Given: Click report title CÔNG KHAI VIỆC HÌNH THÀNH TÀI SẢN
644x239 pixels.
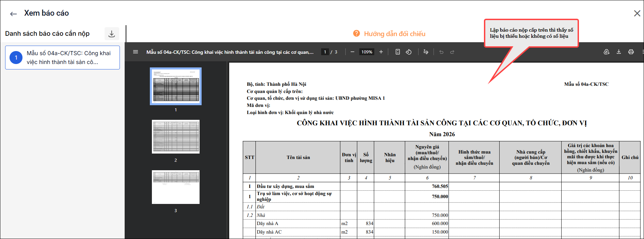Looking at the screenshot, I should coord(442,123).
